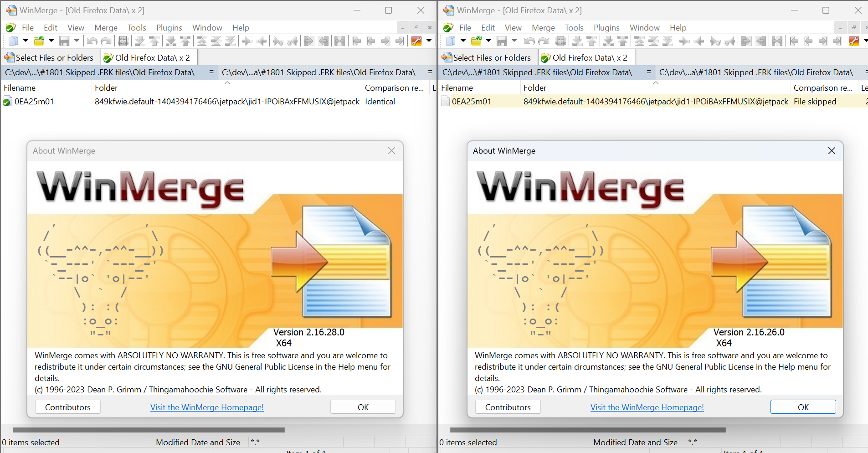Image resolution: width=868 pixels, height=453 pixels.
Task: Switch to the Select Files or Folders tab
Action: 50,57
